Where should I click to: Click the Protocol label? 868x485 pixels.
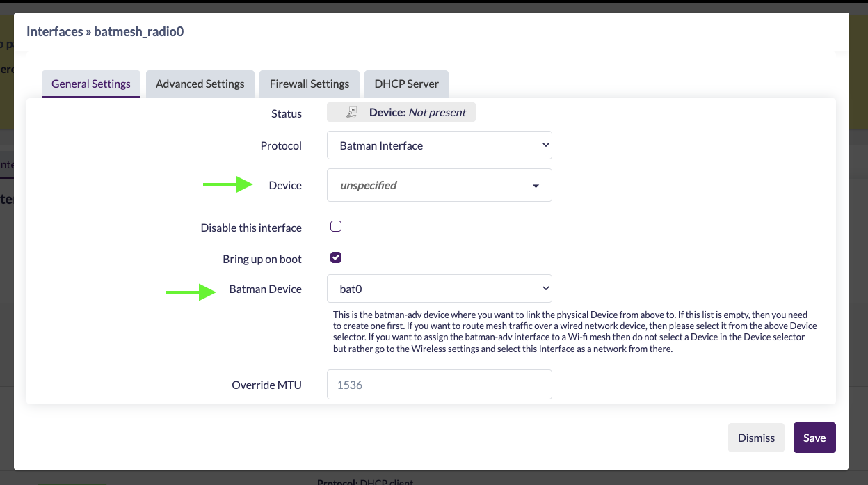(281, 145)
